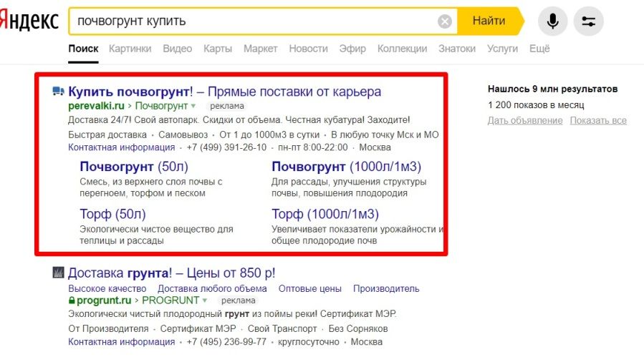Image resolution: width=644 pixels, height=357 pixels.
Task: Open the 'Купить почвогрунт!' ad headline
Action: 225,92
